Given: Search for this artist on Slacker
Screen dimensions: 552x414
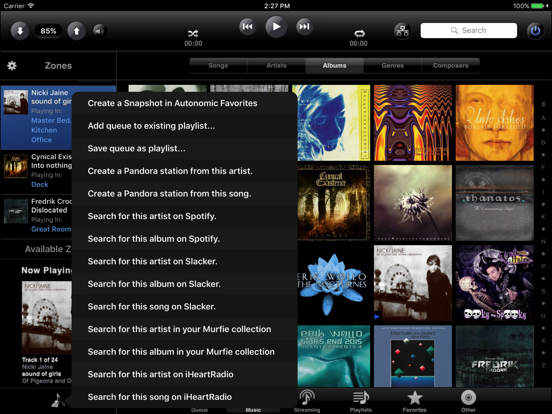Looking at the screenshot, I should (185, 261).
